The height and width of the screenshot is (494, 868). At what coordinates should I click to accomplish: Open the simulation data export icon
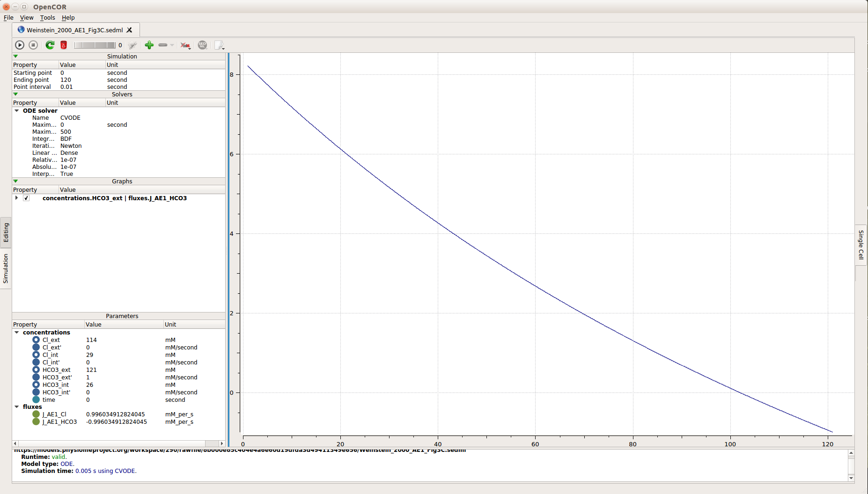point(219,45)
